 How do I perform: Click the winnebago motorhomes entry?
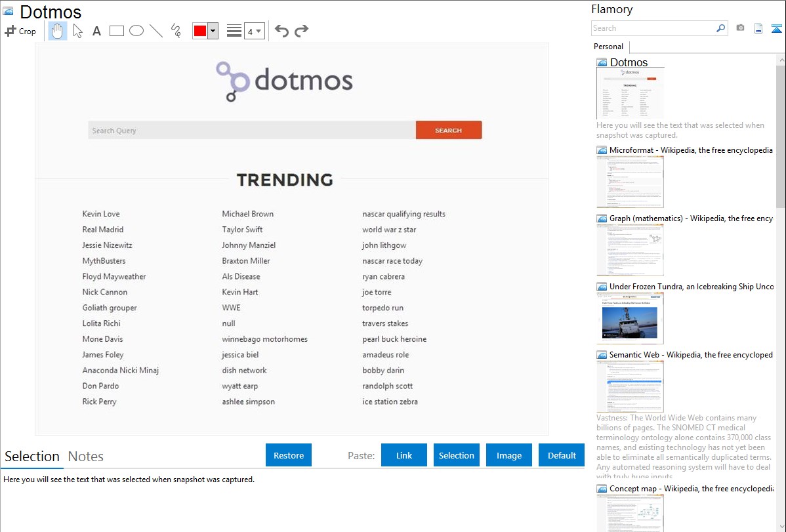point(264,339)
